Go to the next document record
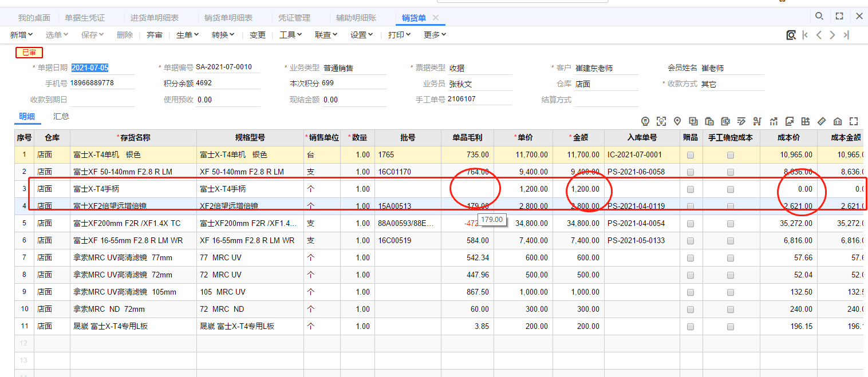This screenshot has height=377, width=868. coord(833,35)
